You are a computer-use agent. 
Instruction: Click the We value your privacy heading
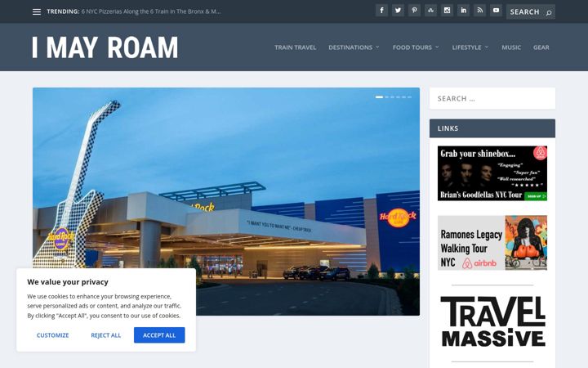(68, 282)
